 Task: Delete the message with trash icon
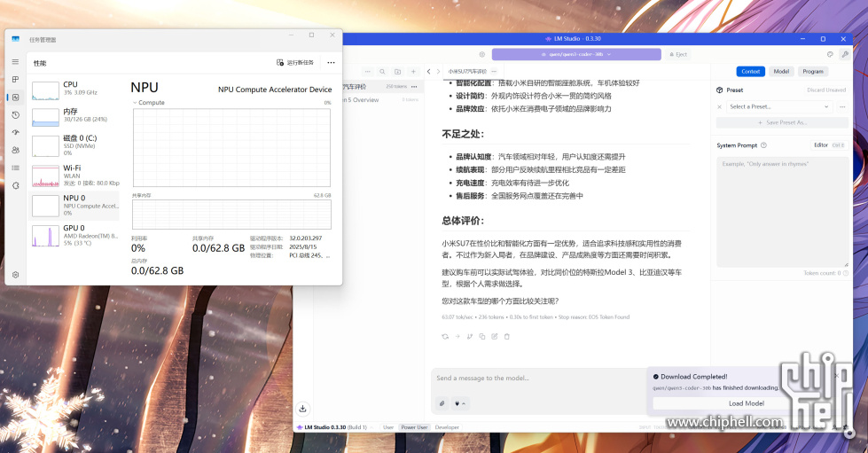click(x=507, y=336)
